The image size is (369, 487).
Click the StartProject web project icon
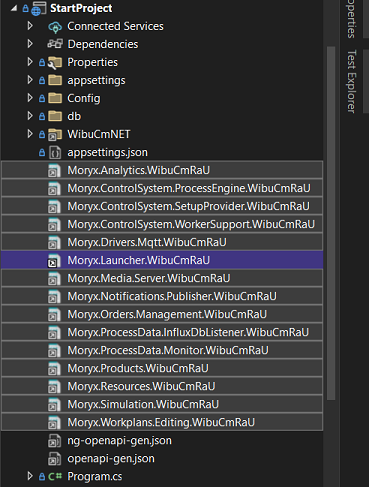click(38, 9)
